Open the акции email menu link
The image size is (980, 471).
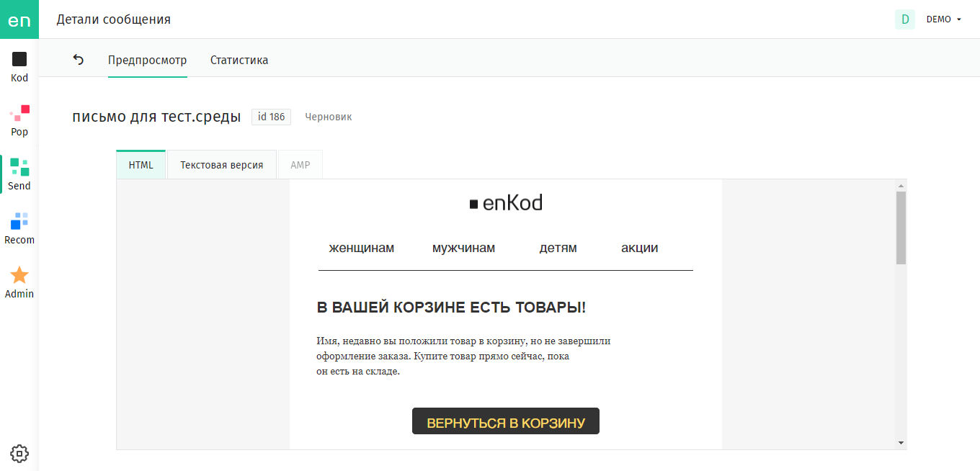(x=640, y=248)
